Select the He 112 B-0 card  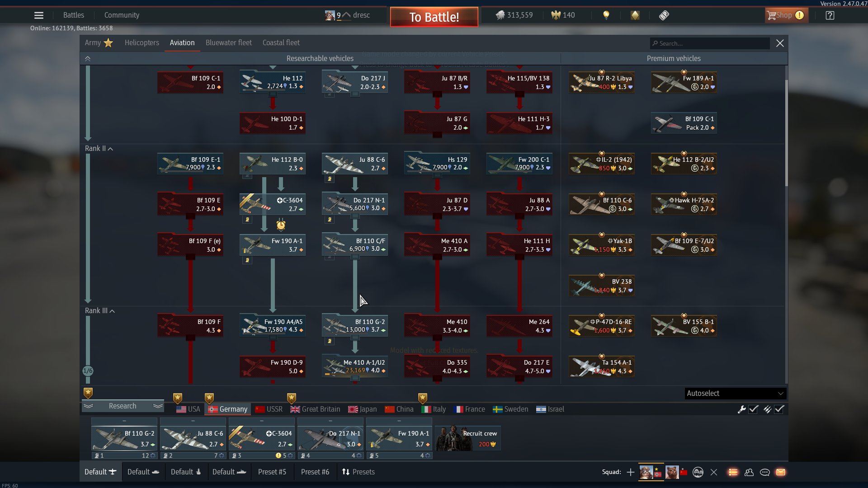pos(273,164)
